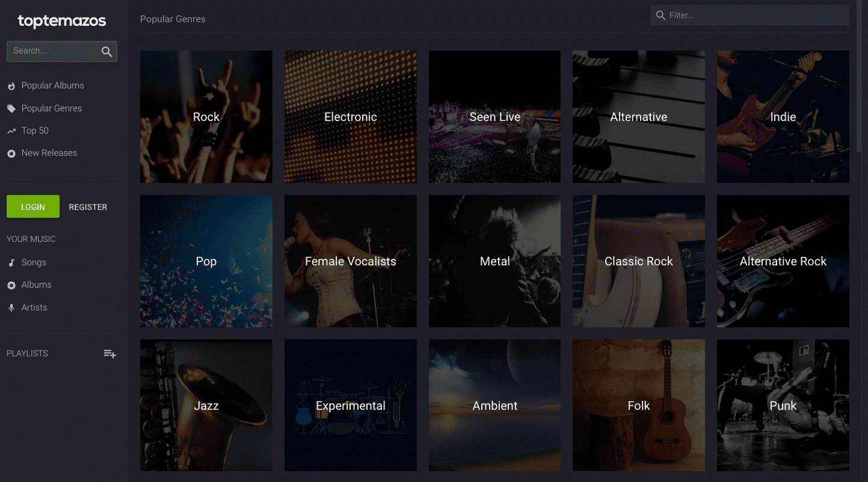The image size is (868, 482).
Task: Open the Ambient genre tile
Action: coord(494,405)
